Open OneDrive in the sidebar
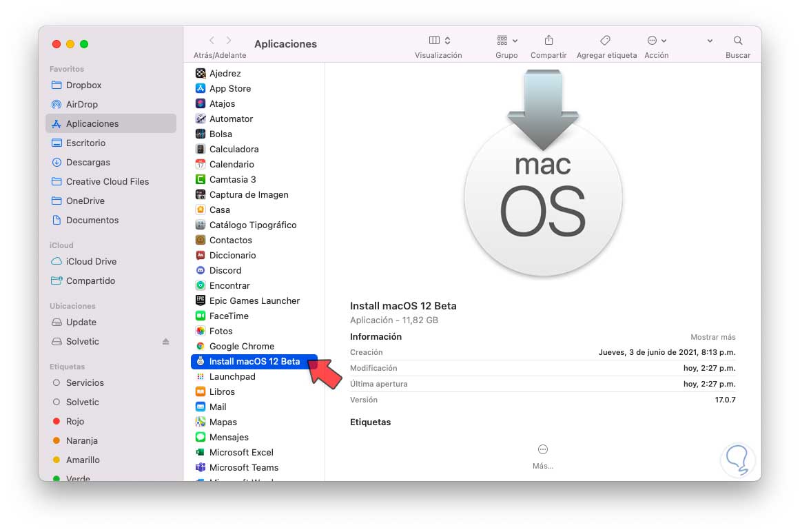 point(111,201)
